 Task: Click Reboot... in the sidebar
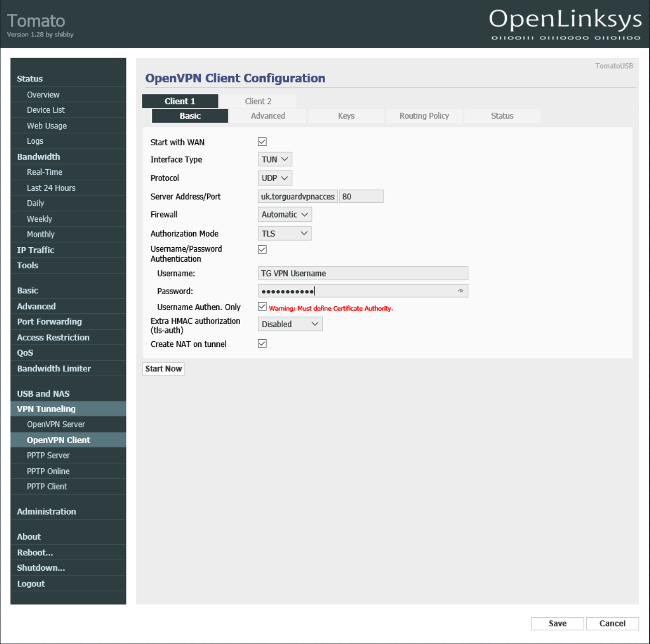click(x=68, y=552)
